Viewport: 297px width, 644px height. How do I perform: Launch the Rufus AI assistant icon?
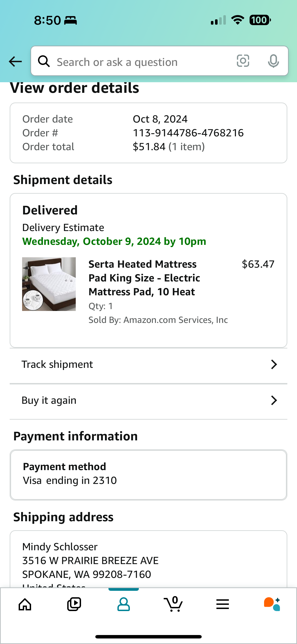click(272, 604)
